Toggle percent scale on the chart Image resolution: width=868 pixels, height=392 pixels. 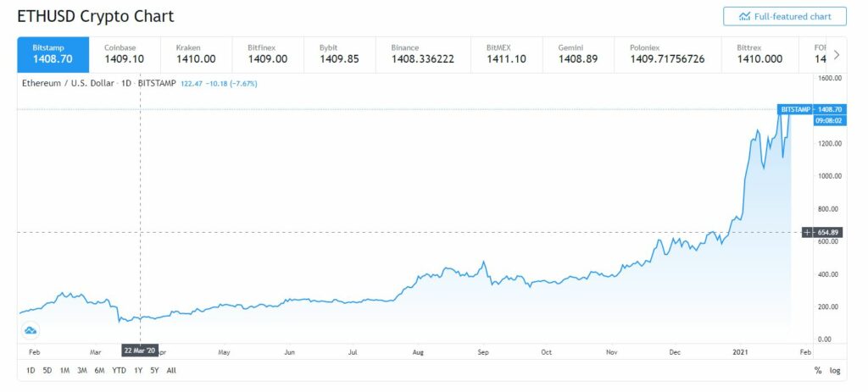click(x=818, y=371)
